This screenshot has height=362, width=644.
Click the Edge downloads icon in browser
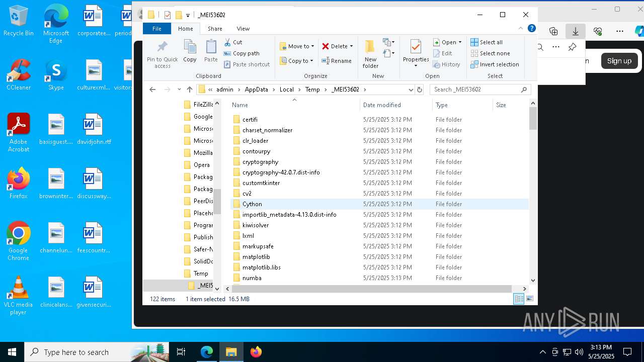click(576, 31)
